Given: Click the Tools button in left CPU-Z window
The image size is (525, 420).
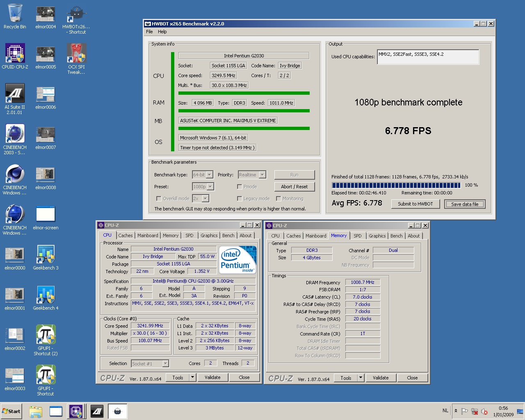Looking at the screenshot, I should click(178, 377).
